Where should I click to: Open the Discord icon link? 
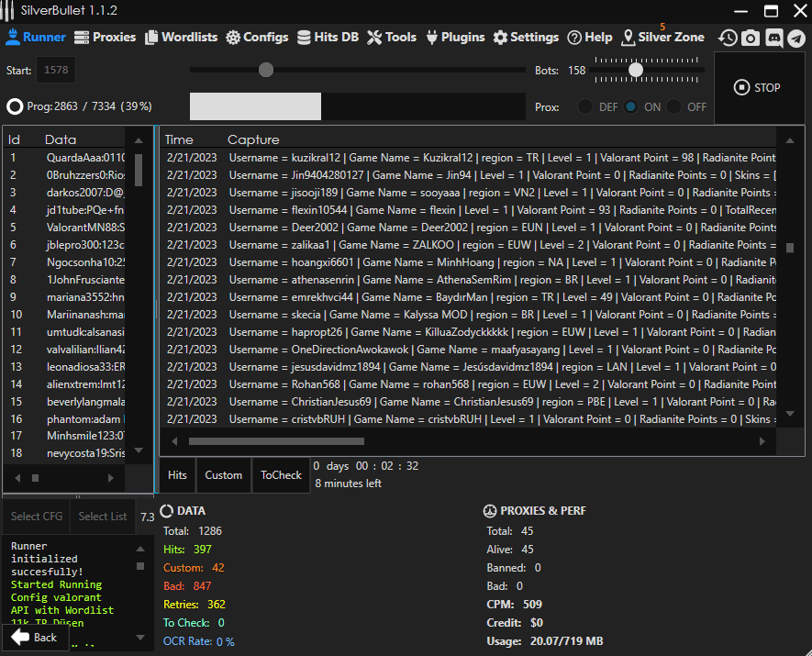click(773, 38)
